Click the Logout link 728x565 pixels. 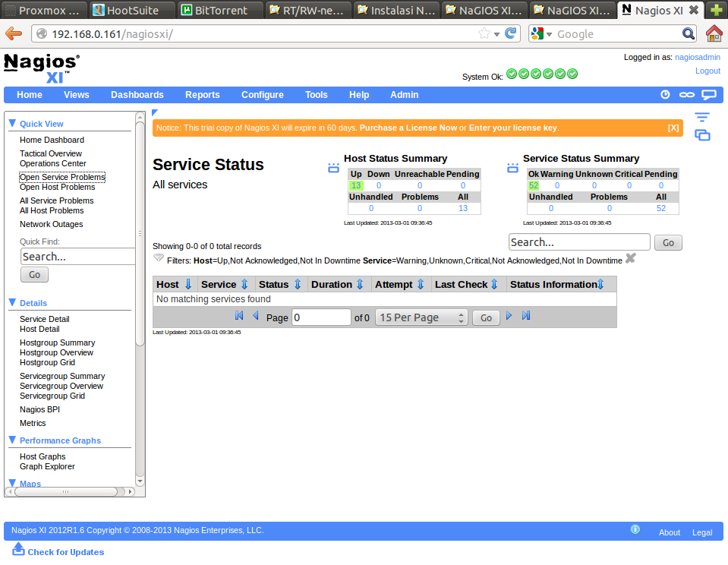coord(708,71)
